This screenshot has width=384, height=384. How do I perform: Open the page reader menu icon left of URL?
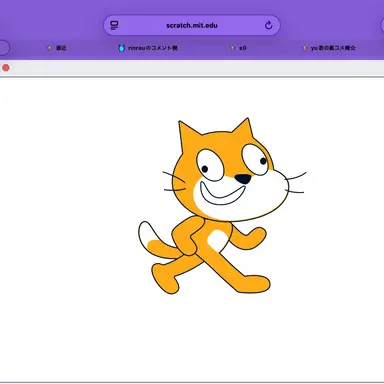[114, 25]
